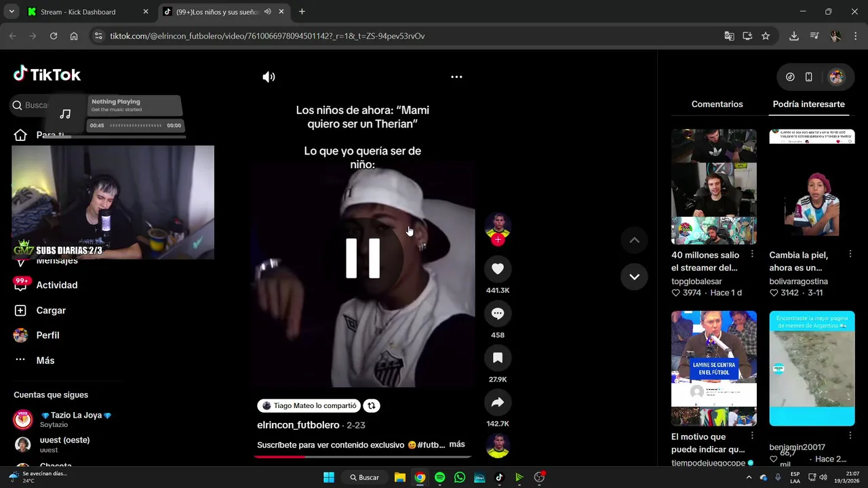The width and height of the screenshot is (868, 488).
Task: Open WhatsApp from taskbar
Action: (460, 477)
